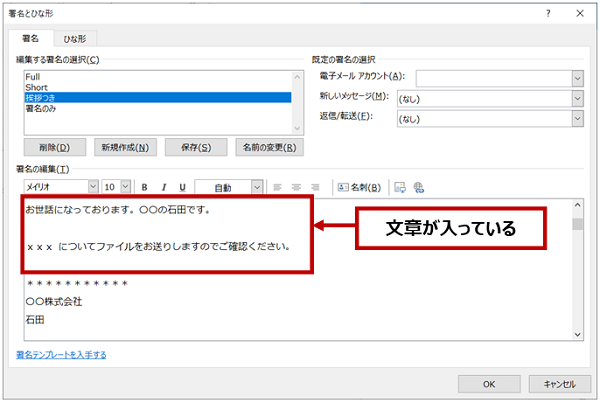Screen dimensions: 600x403
Task: Insert a business card with 名刺 button
Action: tap(360, 187)
